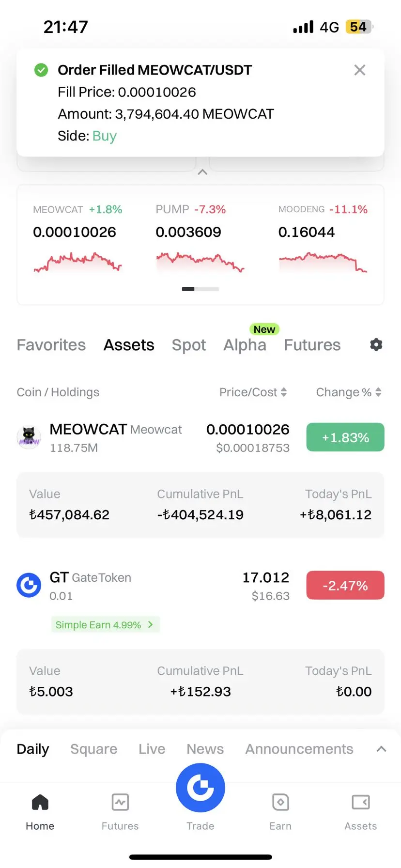Open the GateToken coin logo
The height and width of the screenshot is (868, 401).
(29, 585)
